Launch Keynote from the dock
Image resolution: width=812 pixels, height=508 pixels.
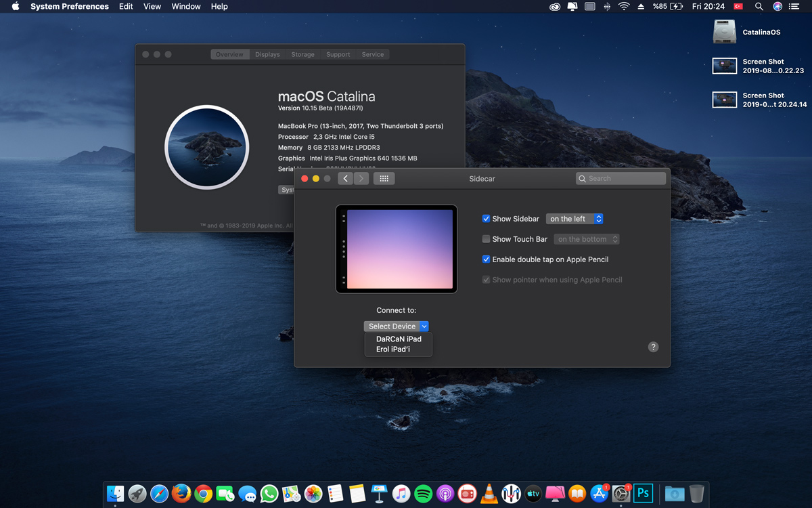[379, 494]
